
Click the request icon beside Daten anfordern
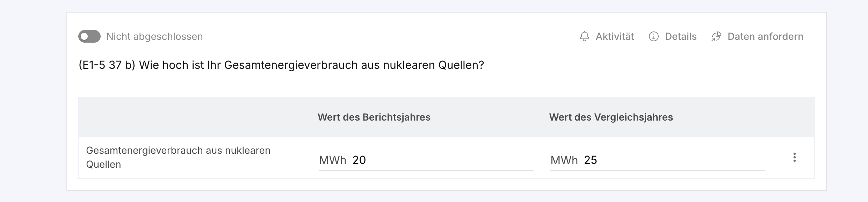click(x=716, y=36)
